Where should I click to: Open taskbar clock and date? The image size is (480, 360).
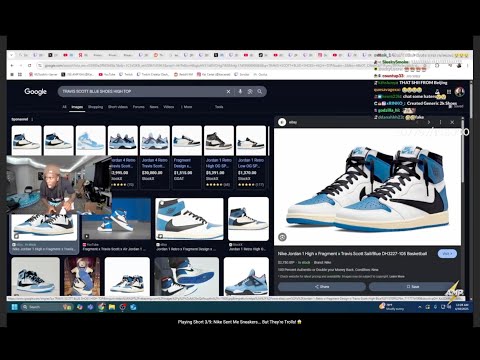tap(462, 307)
